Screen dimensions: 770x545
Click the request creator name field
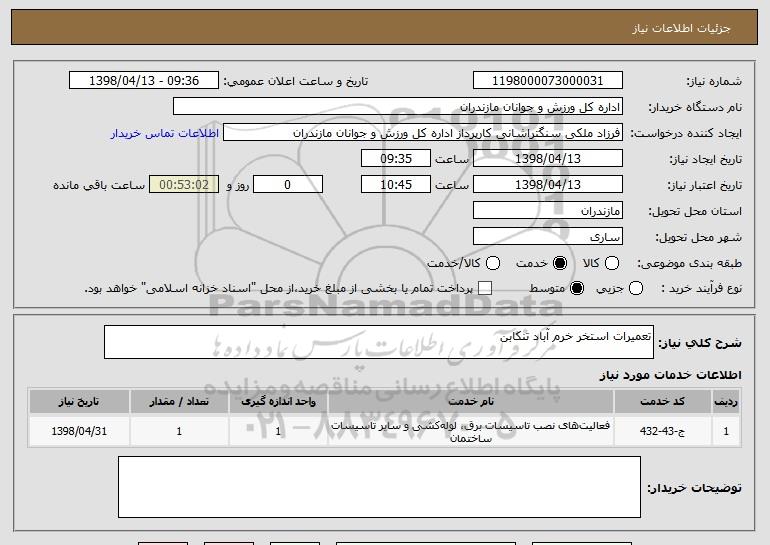click(x=423, y=133)
